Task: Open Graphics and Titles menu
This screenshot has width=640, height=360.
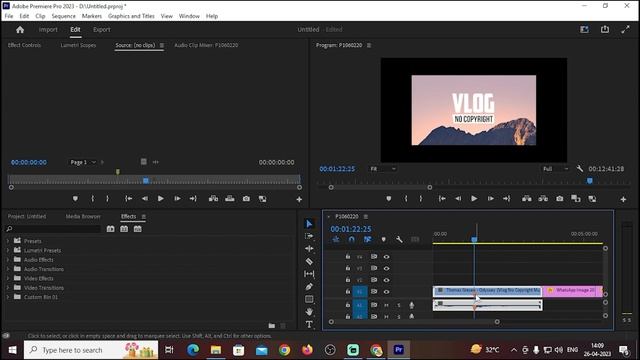Action: pyautogui.click(x=131, y=16)
